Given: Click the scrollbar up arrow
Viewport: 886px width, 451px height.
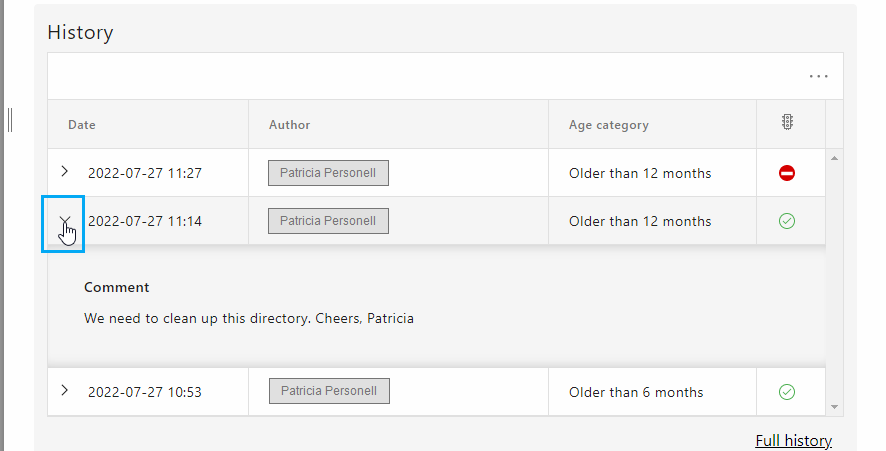Looking at the screenshot, I should (x=835, y=158).
